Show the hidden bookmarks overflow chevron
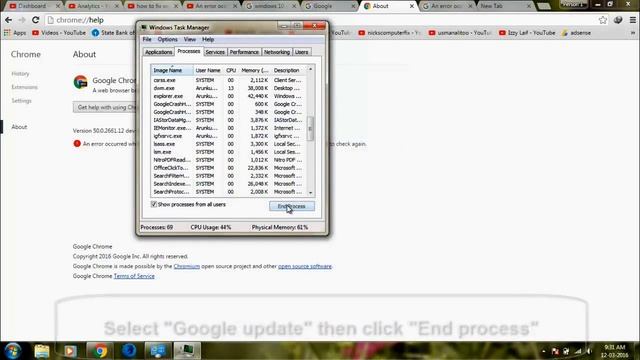The image size is (640, 360). 633,33
